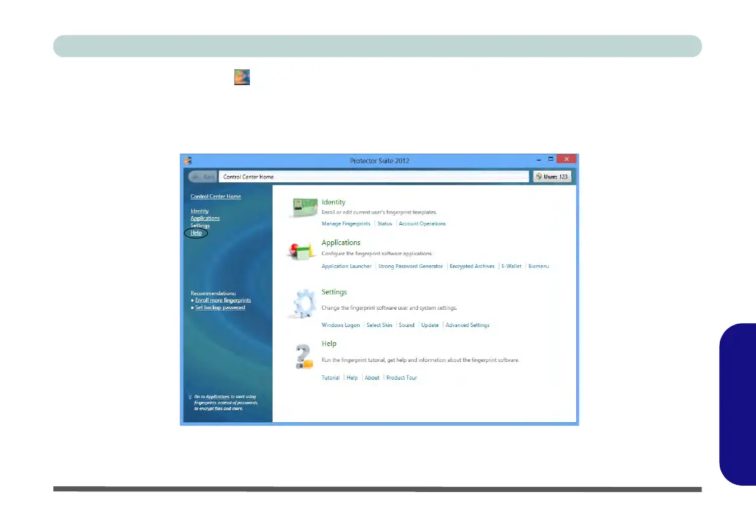
Task: Open Control Center Home sidebar link
Action: [x=215, y=197]
